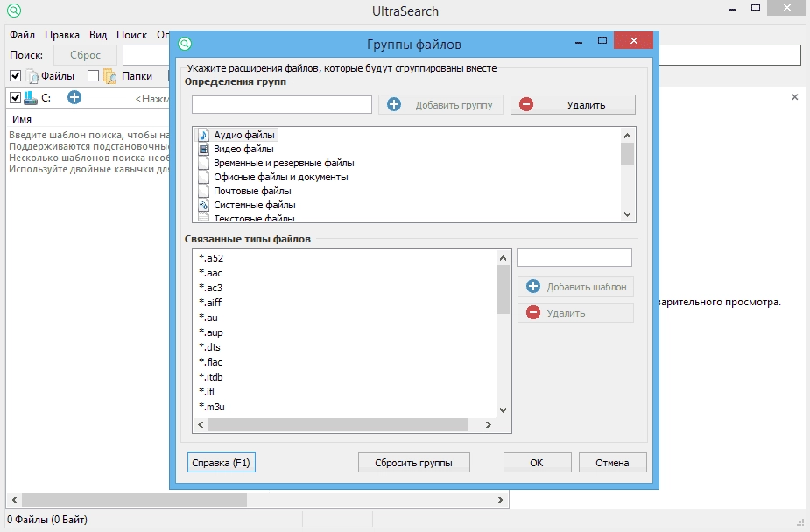
Task: Select the *.ac3 pattern
Action: click(211, 288)
